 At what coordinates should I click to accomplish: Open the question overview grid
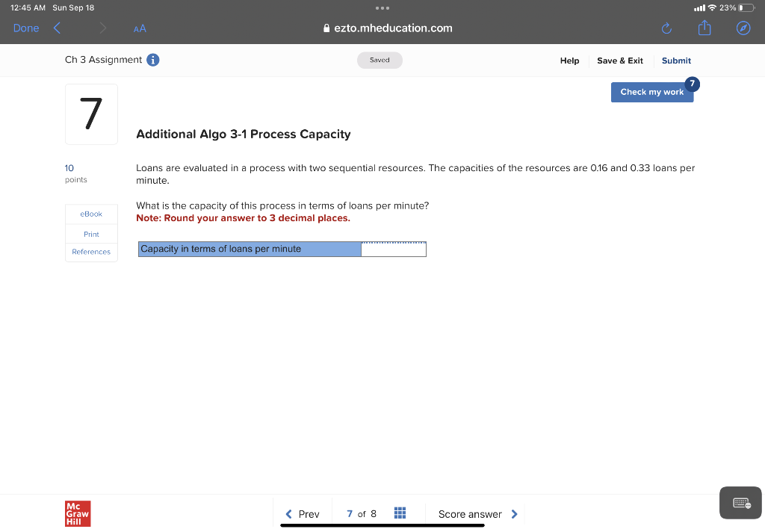pos(400,513)
